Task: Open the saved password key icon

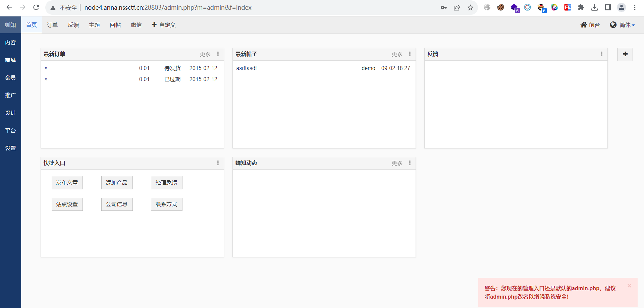Action: tap(444, 7)
